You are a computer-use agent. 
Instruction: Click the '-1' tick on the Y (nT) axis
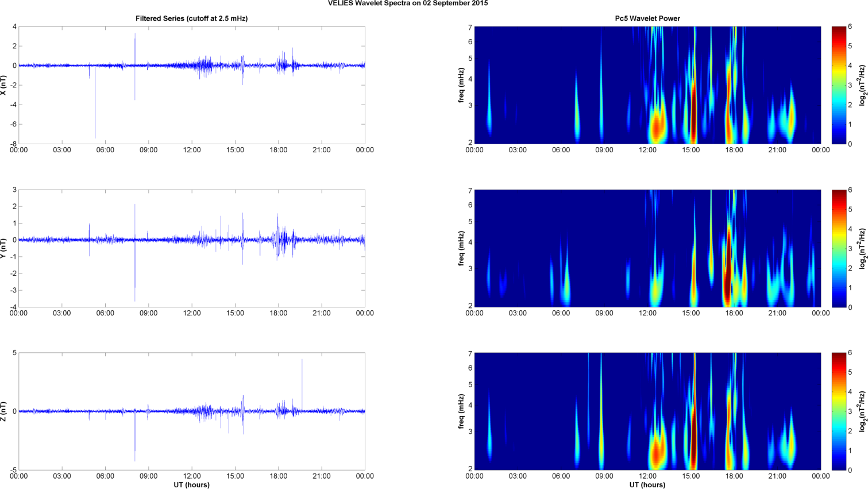point(13,257)
